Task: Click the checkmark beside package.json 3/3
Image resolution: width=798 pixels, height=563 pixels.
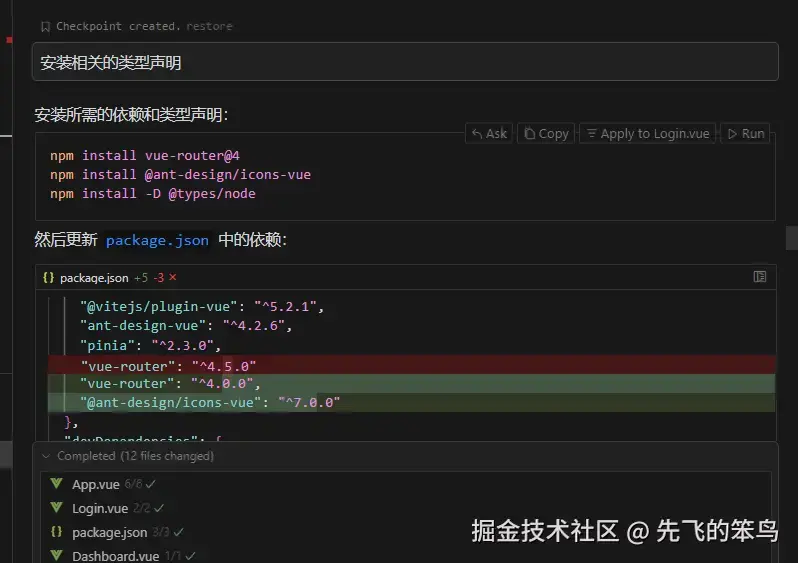Action: 178,532
